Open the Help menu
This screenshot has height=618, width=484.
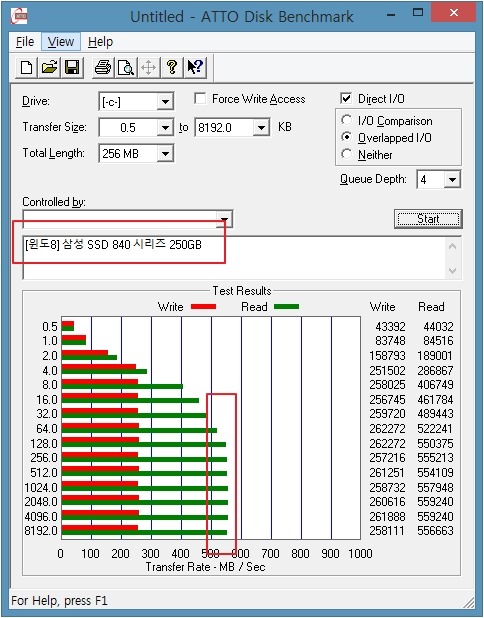tap(100, 41)
